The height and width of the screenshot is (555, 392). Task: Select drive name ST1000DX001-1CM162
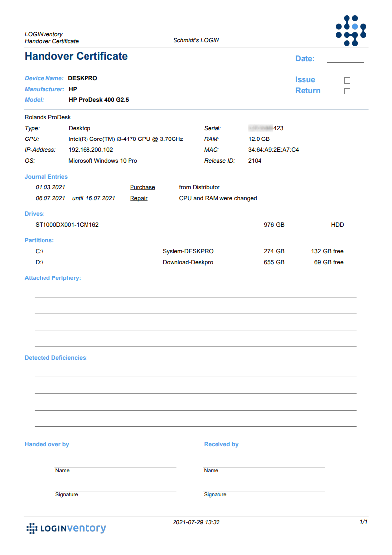[x=67, y=225]
